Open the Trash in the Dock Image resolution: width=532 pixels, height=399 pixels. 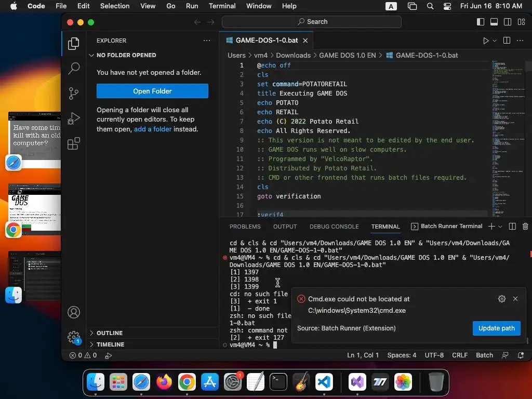(436, 382)
